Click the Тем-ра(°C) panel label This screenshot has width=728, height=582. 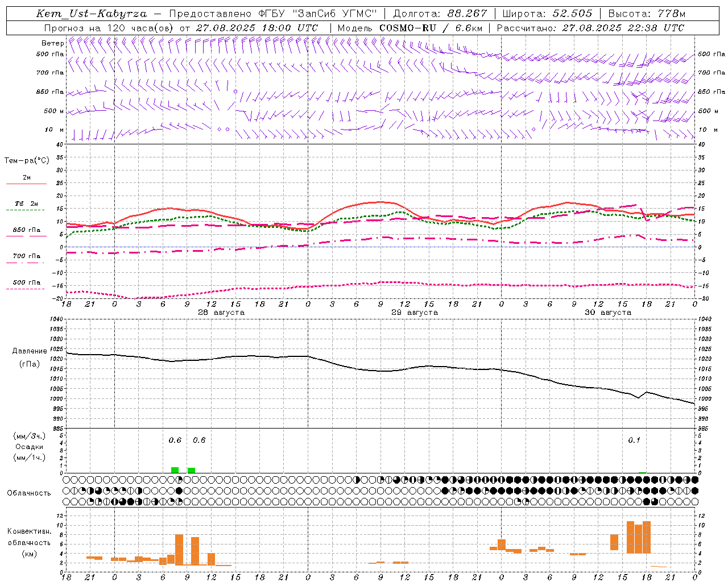[x=27, y=161]
